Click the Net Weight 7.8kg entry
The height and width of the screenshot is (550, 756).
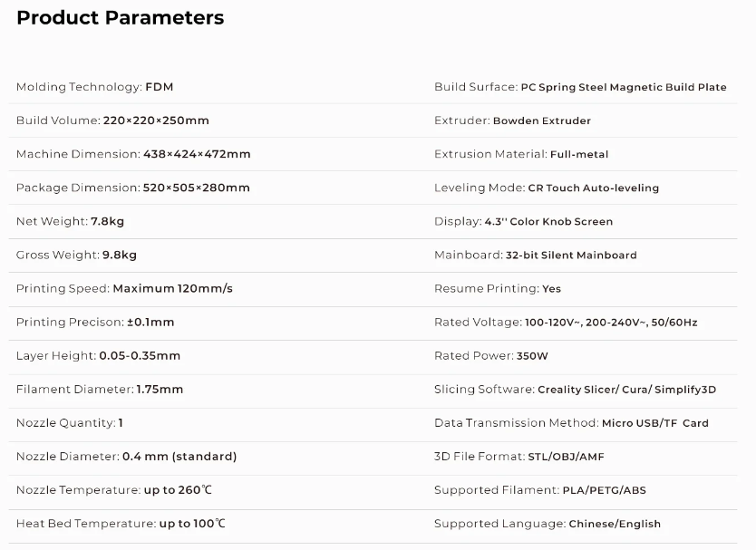pyautogui.click(x=70, y=221)
